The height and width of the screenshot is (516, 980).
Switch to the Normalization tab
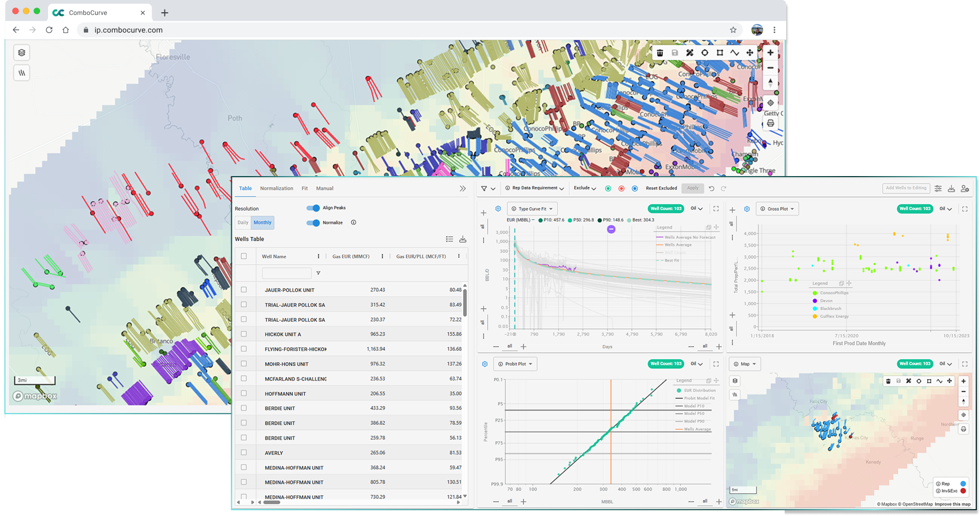point(276,188)
